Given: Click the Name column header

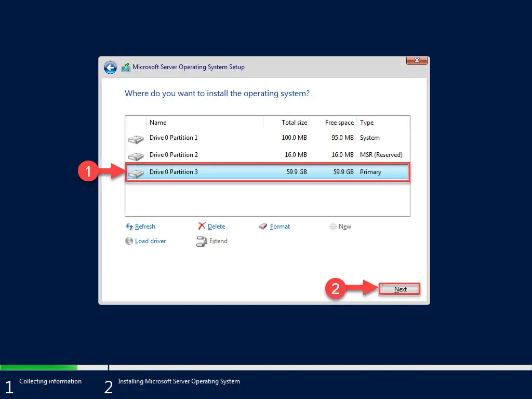Looking at the screenshot, I should pos(157,123).
